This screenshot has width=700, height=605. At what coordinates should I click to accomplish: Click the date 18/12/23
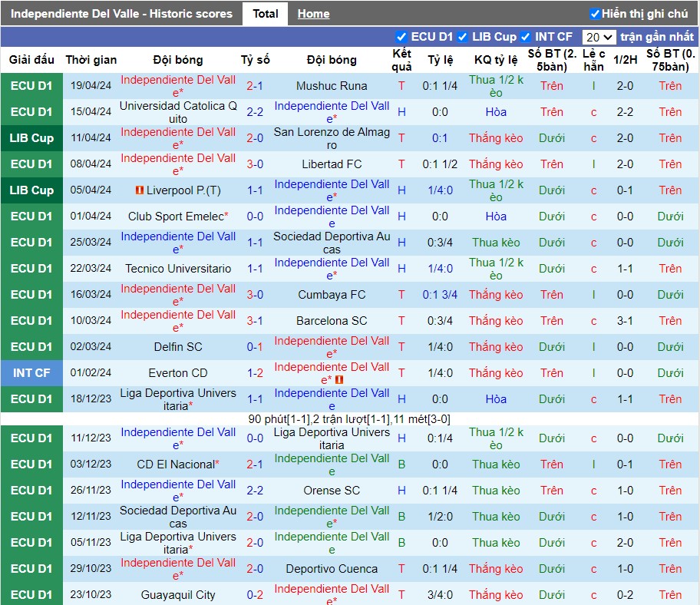click(91, 399)
